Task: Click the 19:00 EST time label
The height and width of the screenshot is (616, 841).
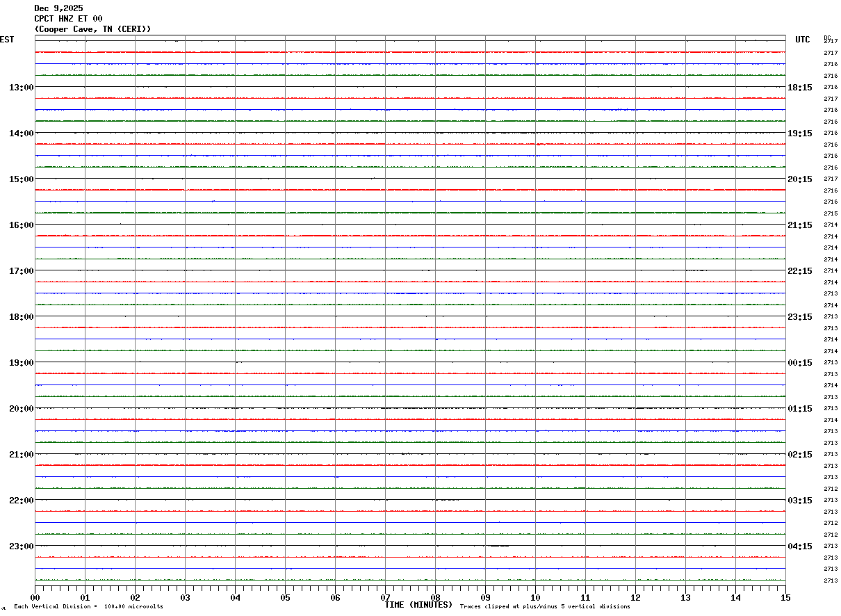Action: click(x=21, y=362)
